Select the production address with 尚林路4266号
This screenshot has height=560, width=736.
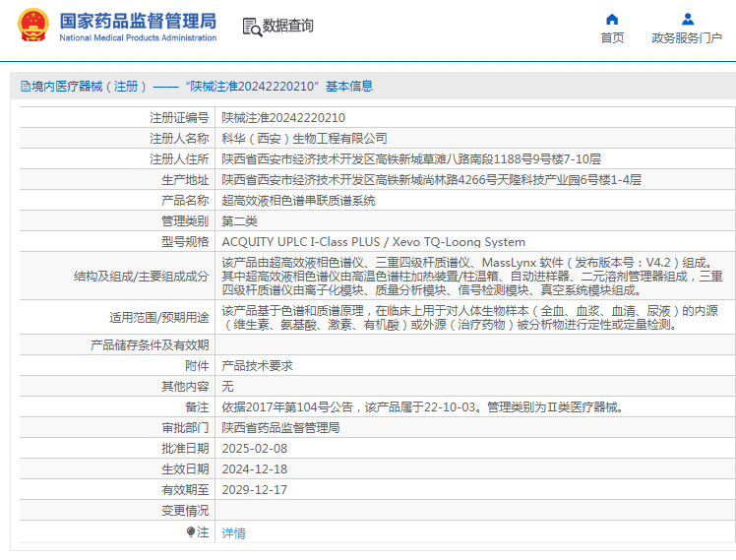pyautogui.click(x=431, y=180)
